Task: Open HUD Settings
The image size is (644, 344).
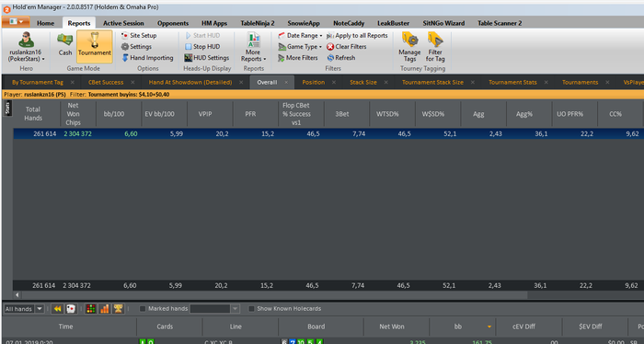Action: 207,58
